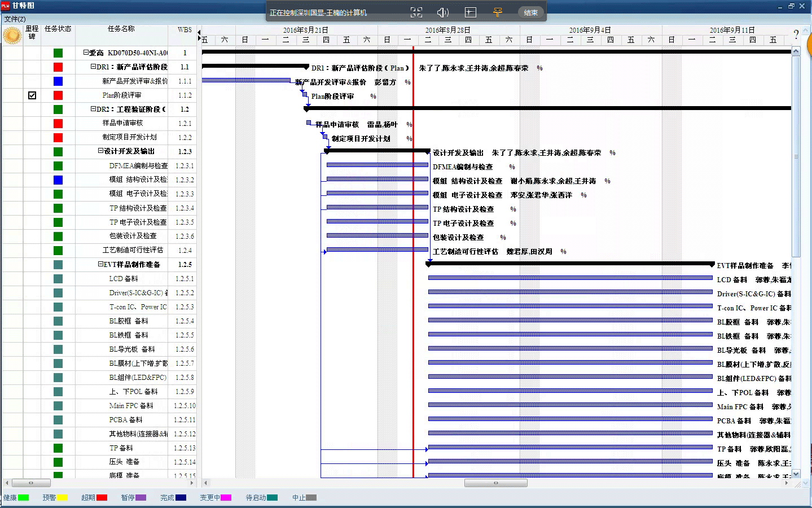This screenshot has height=508, width=812.
Task: Click the question mark help icon
Action: click(796, 34)
